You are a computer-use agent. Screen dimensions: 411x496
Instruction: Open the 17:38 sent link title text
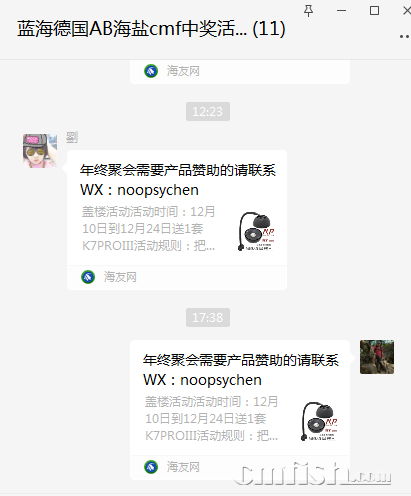(x=241, y=370)
